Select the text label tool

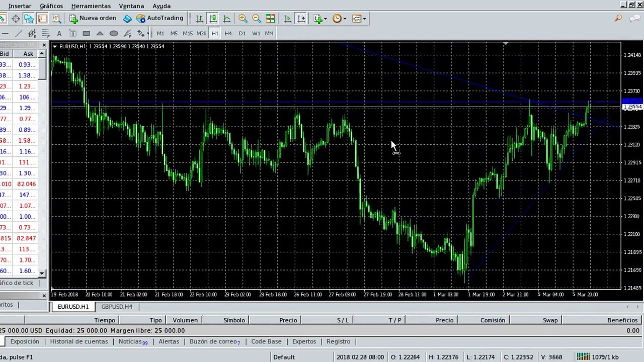(72, 33)
